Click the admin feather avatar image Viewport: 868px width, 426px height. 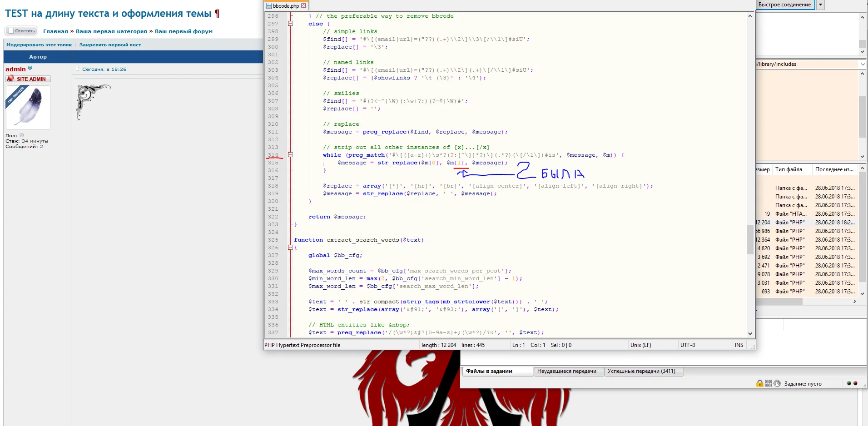tap(28, 108)
